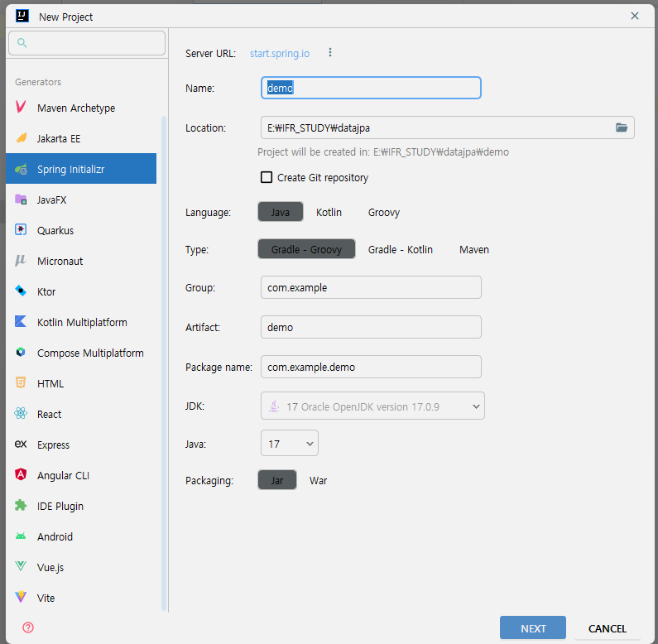The width and height of the screenshot is (658, 644).
Task: Select the IDE Plugin generator entry
Action: (81, 507)
